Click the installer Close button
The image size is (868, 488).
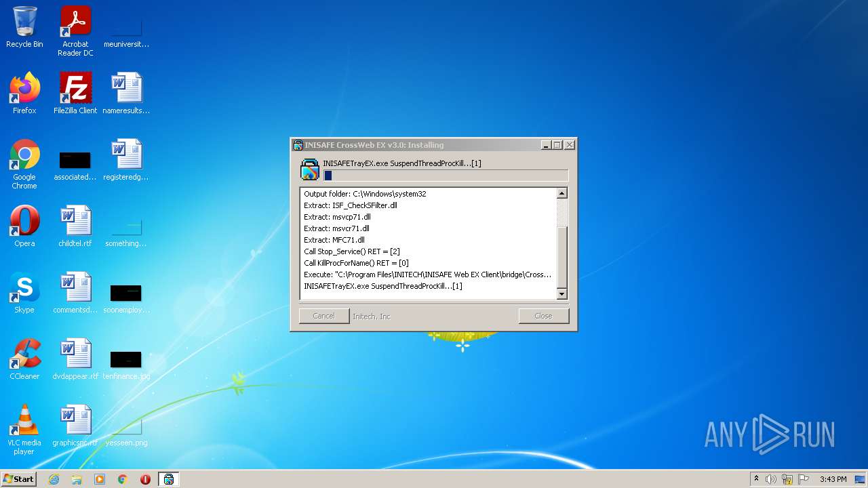[543, 316]
